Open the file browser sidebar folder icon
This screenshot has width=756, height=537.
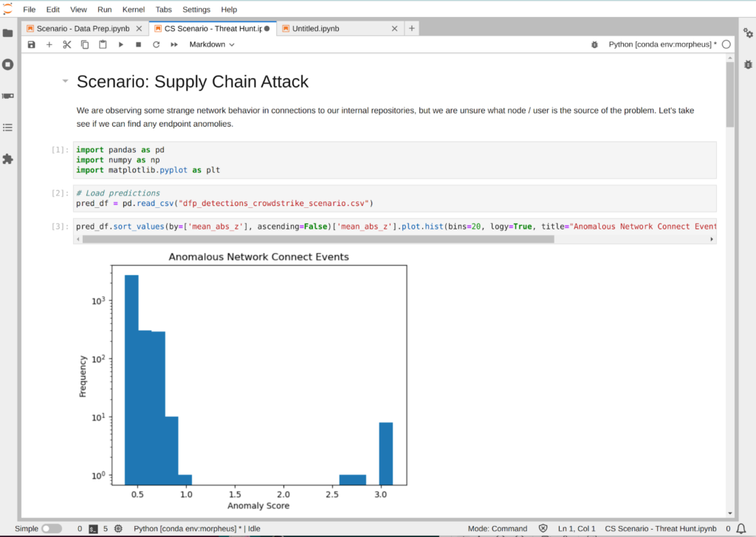tap(8, 33)
